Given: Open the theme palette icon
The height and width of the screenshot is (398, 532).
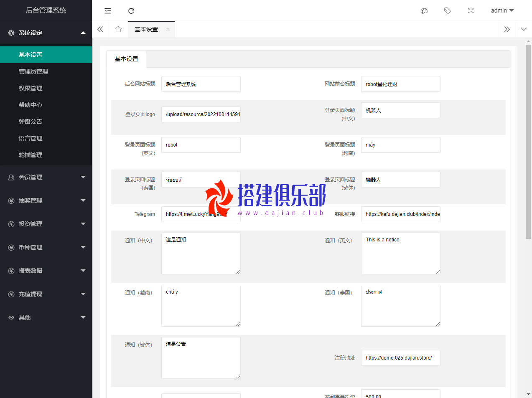Looking at the screenshot, I should point(424,11).
